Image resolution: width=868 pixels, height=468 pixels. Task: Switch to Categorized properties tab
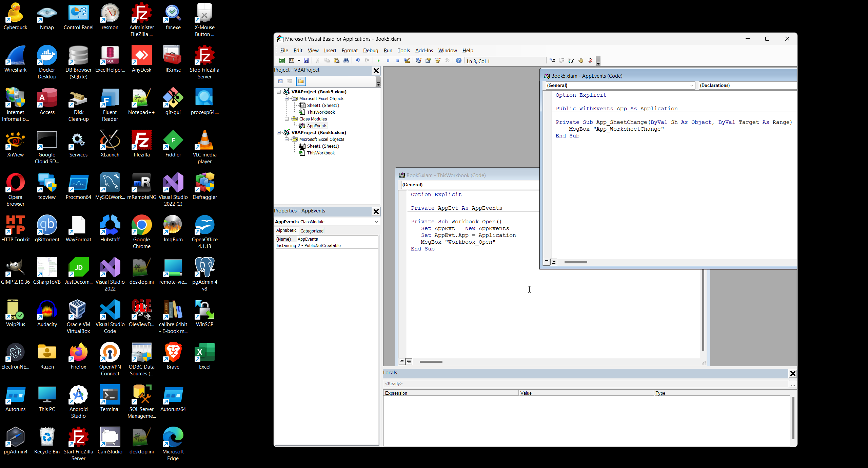(312, 231)
